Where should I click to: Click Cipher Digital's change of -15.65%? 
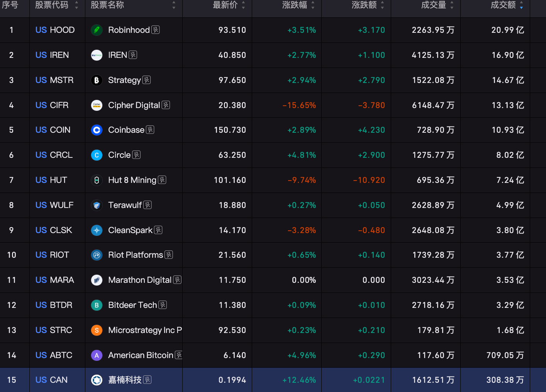[299, 105]
